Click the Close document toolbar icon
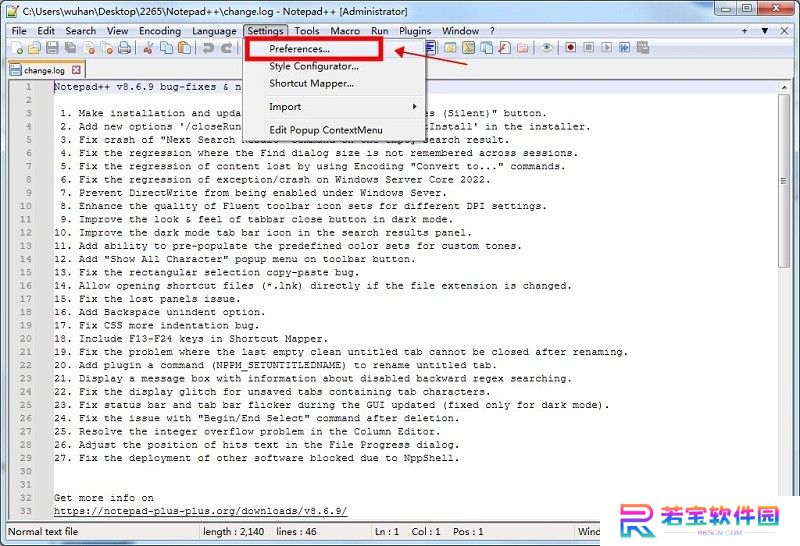Screen dimensions: 800x546 pyautogui.click(x=89, y=48)
